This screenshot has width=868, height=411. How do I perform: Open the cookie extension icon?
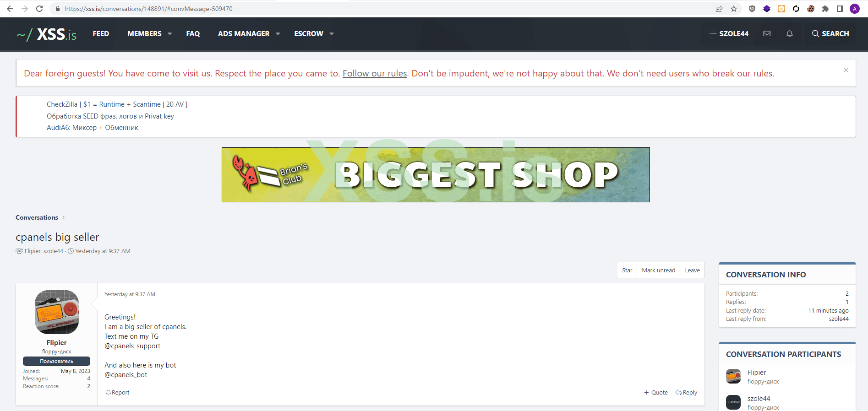(811, 9)
